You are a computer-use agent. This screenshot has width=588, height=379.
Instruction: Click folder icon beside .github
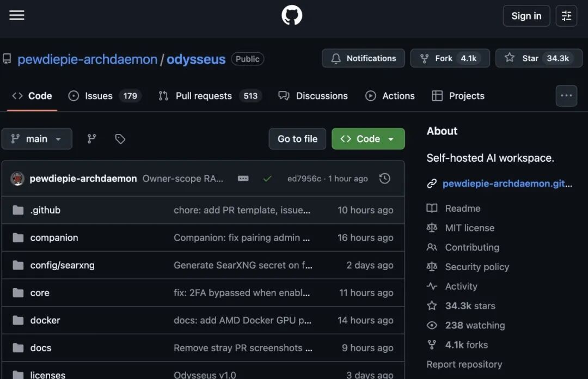(18, 210)
